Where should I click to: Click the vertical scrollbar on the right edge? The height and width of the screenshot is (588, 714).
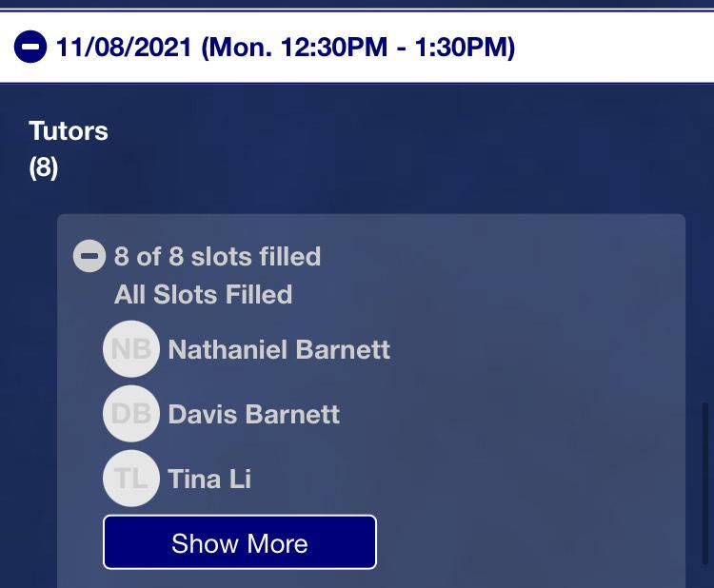point(705,476)
